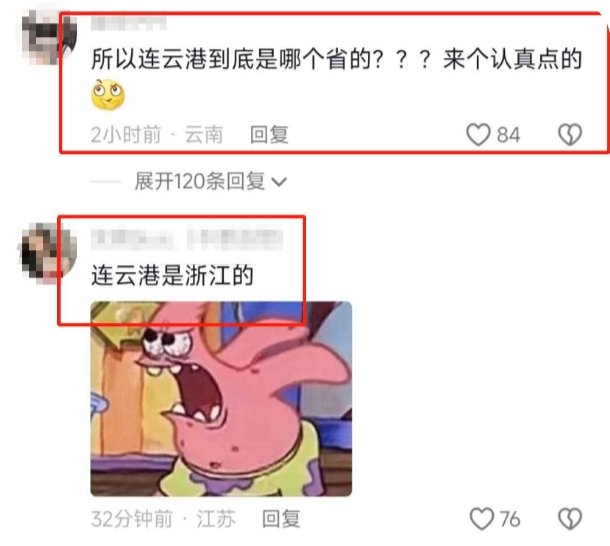Open the first commenter's blurred username
The height and width of the screenshot is (546, 610).
(128, 23)
